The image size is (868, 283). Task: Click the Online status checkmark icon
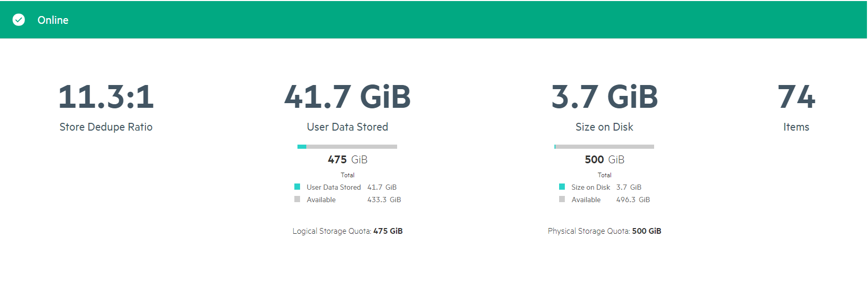(19, 20)
